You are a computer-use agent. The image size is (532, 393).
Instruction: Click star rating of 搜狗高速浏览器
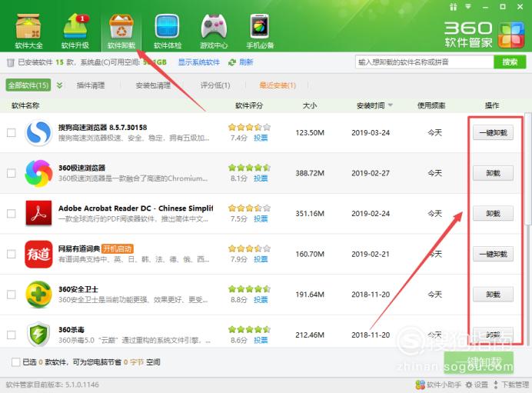(x=249, y=127)
